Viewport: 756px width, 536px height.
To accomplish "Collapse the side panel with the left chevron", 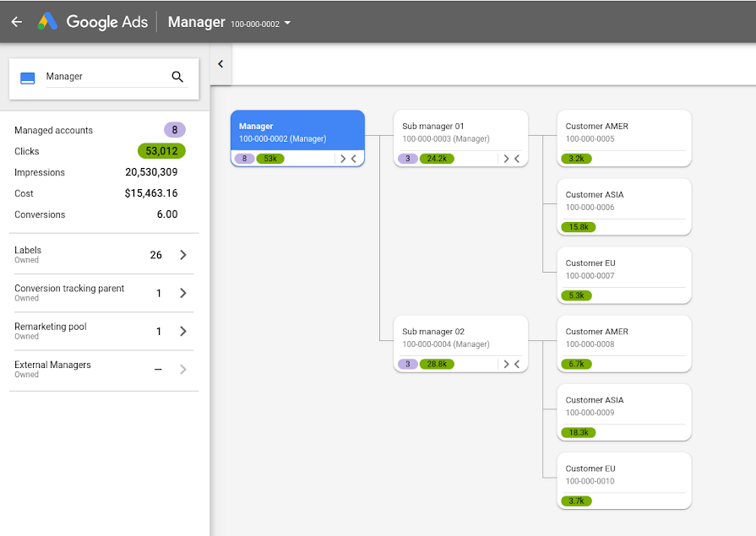I will tap(220, 63).
